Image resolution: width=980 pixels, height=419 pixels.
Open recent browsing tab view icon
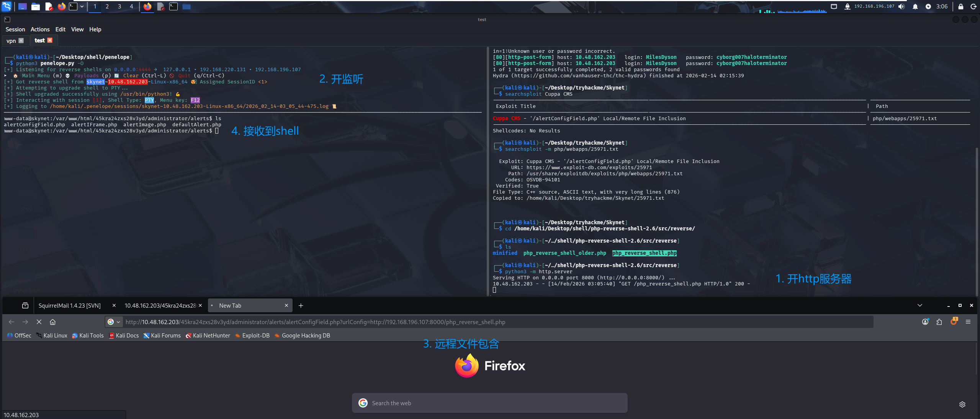pyautogui.click(x=25, y=305)
